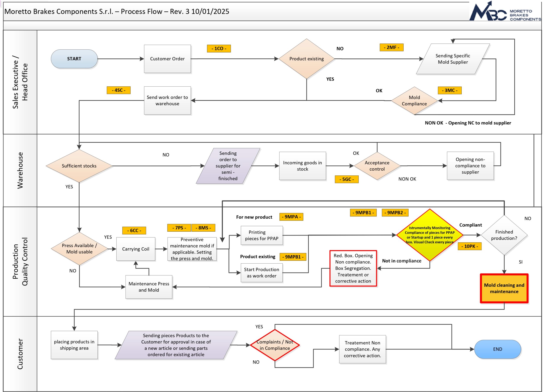Select the 'Sufficient stocks' diamond
This screenshot has width=554, height=392.
tap(79, 166)
